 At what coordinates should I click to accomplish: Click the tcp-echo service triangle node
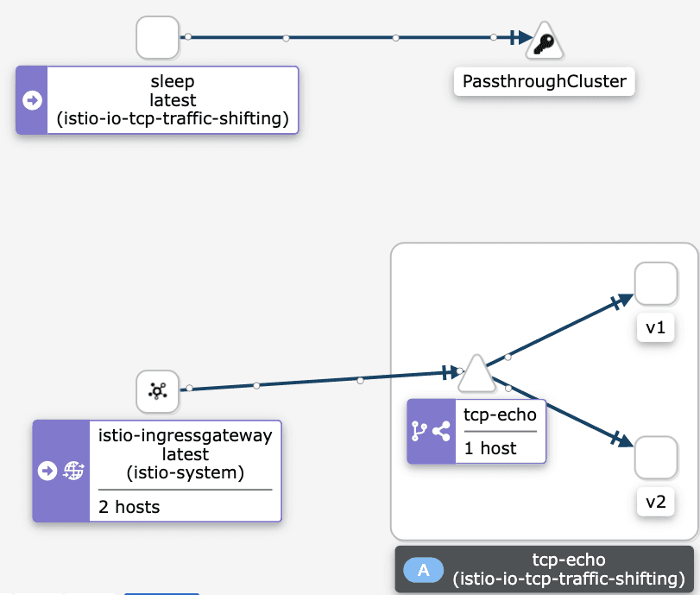tap(476, 376)
